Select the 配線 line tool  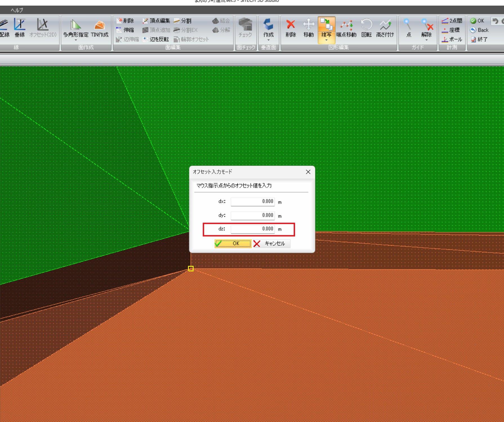click(x=5, y=28)
